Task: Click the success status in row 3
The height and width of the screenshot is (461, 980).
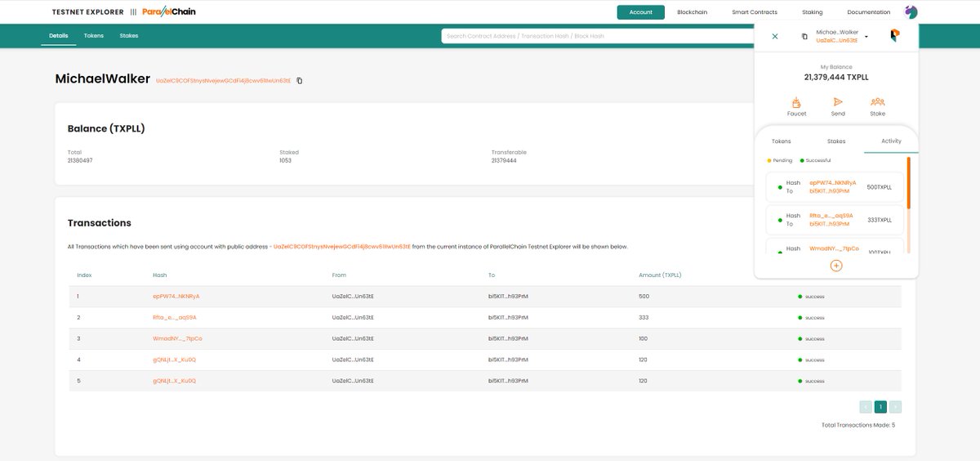Action: pos(812,338)
